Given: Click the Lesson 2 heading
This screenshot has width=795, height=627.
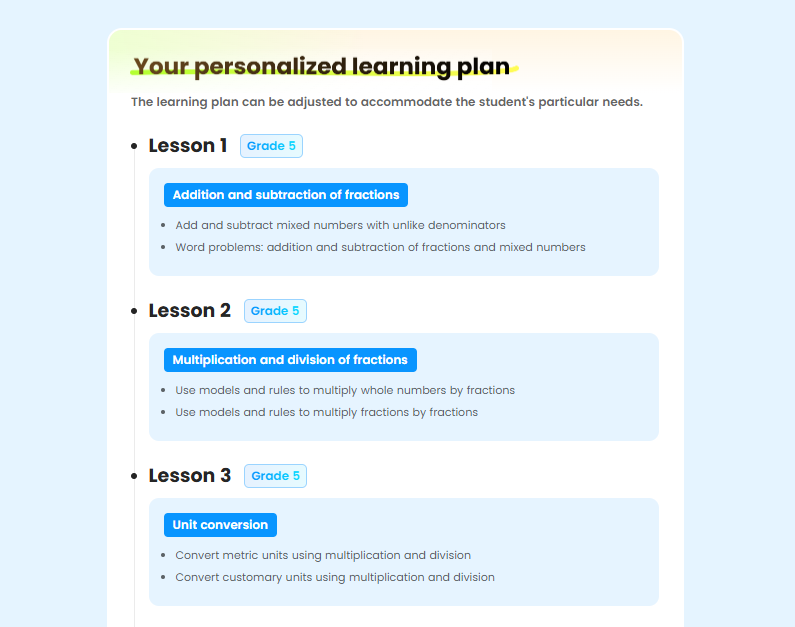Looking at the screenshot, I should tap(190, 311).
